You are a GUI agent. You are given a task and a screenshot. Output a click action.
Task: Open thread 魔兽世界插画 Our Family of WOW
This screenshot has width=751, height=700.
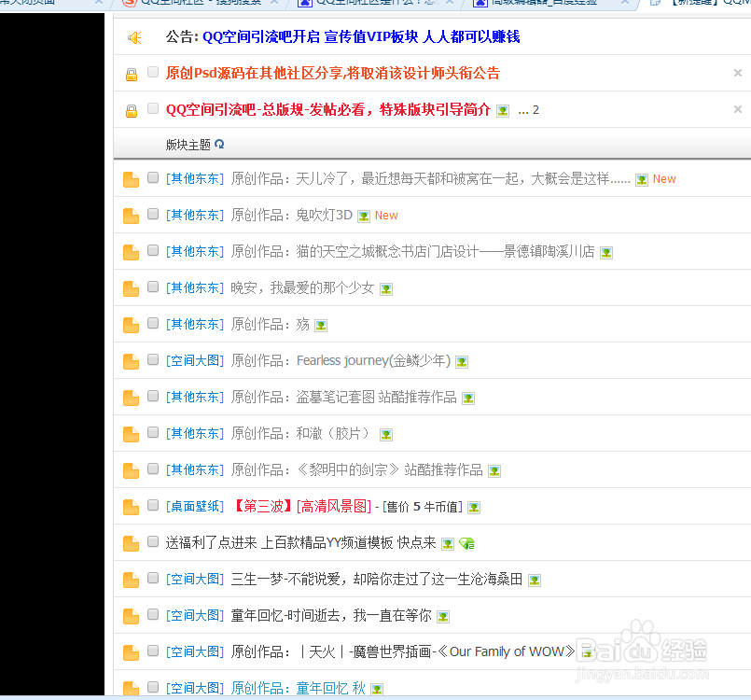coord(403,652)
